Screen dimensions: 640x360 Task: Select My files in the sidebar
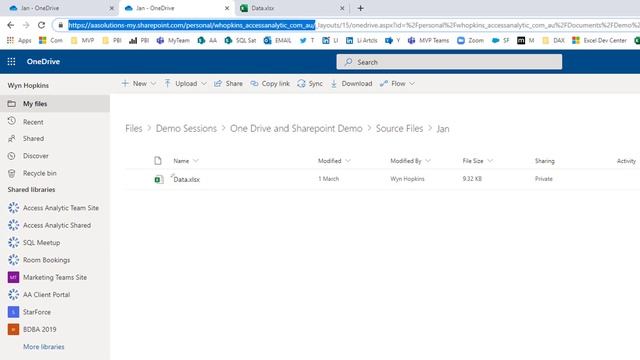tap(55, 104)
